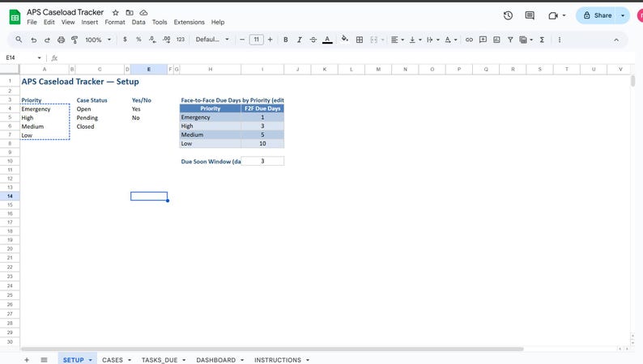Insert a chart
Viewport: 643px width, 364px height.
point(496,40)
